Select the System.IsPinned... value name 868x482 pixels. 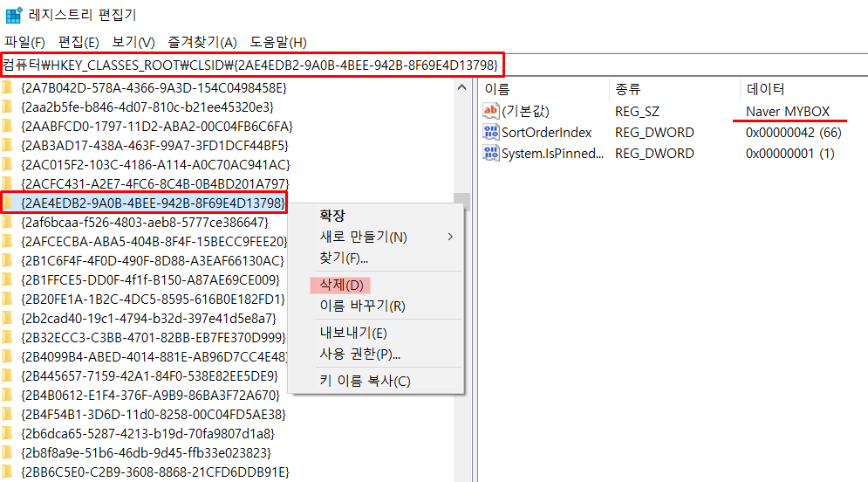pyautogui.click(x=552, y=154)
